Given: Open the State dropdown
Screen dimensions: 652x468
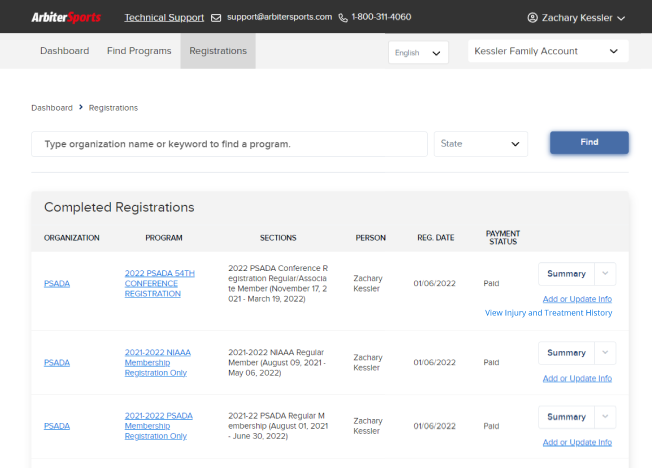Looking at the screenshot, I should click(x=481, y=144).
